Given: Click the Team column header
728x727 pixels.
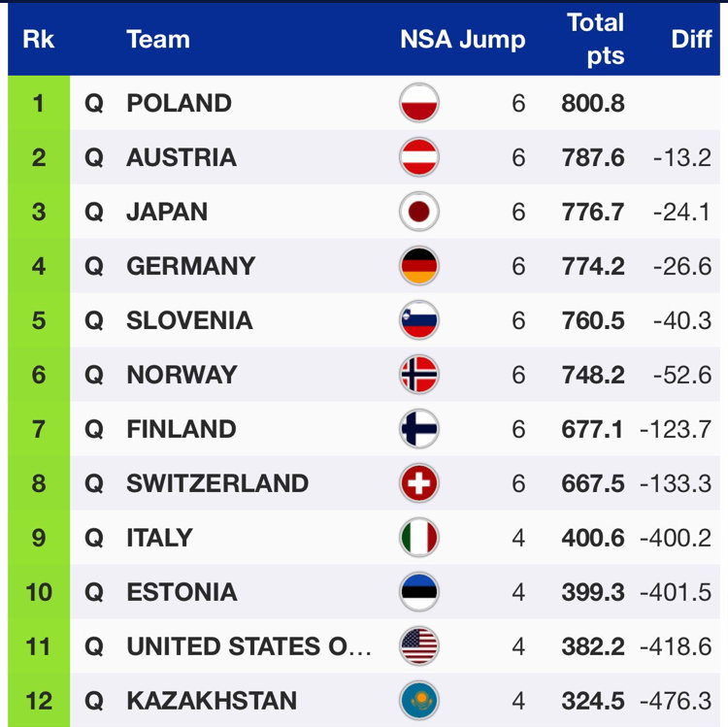Looking at the screenshot, I should [x=157, y=40].
